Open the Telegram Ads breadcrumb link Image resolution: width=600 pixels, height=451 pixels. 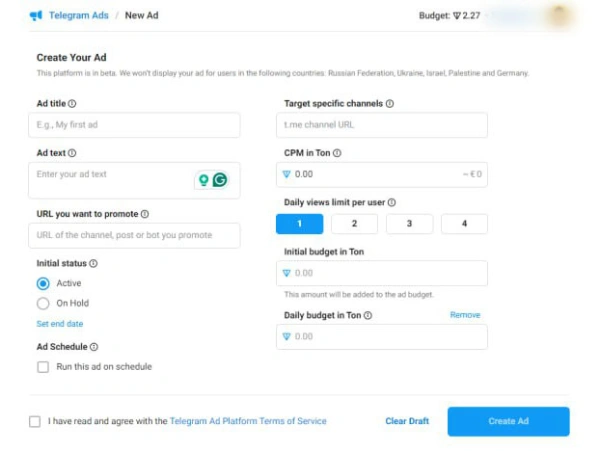click(x=78, y=16)
